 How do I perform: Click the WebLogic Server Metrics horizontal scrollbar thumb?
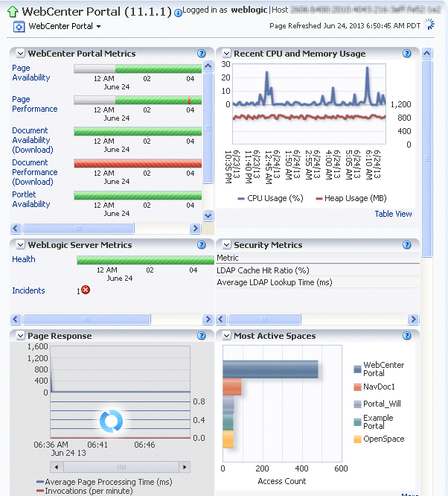86,319
